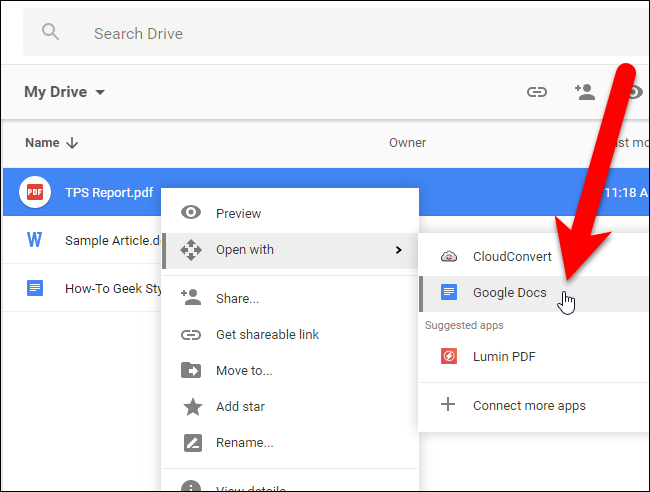Click Get shareable link menu entry
This screenshot has height=492, width=650.
tap(267, 335)
